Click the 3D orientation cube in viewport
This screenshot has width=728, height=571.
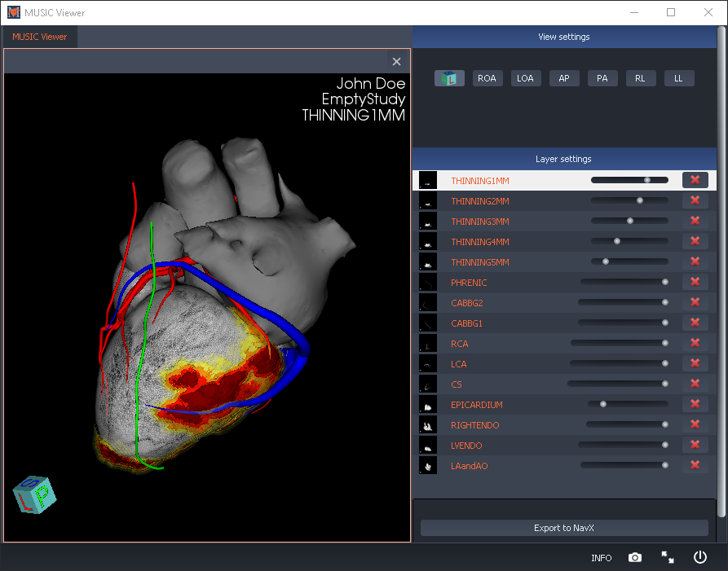click(x=35, y=494)
